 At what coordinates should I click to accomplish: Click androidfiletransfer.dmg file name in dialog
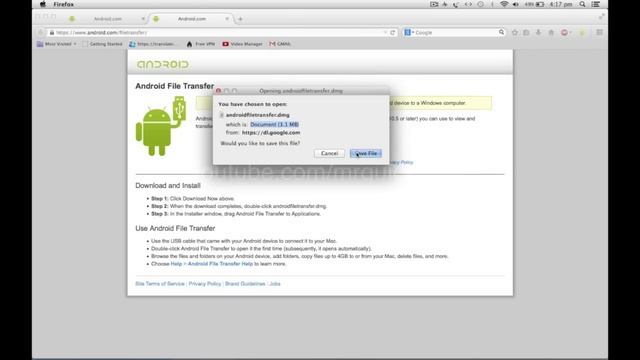[258, 115]
